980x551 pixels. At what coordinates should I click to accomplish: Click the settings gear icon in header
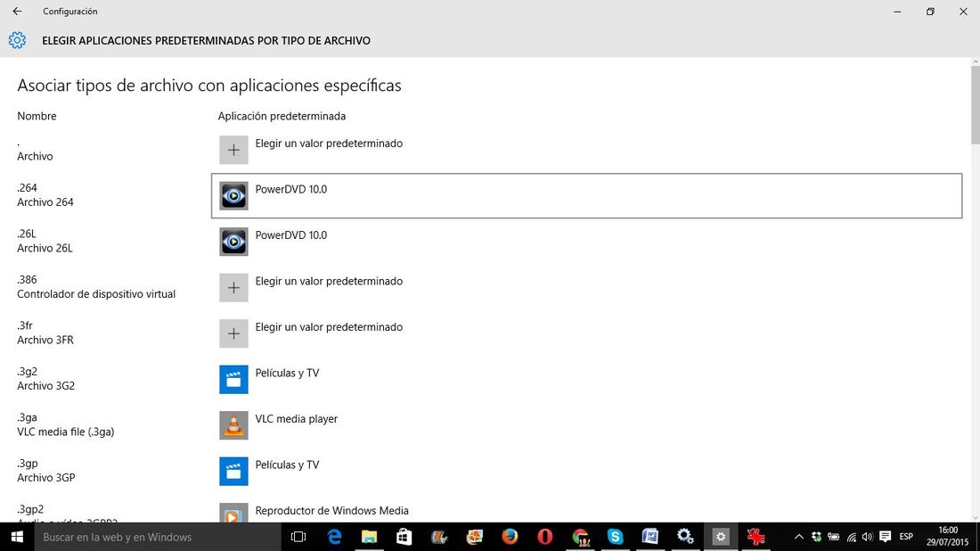(x=17, y=40)
